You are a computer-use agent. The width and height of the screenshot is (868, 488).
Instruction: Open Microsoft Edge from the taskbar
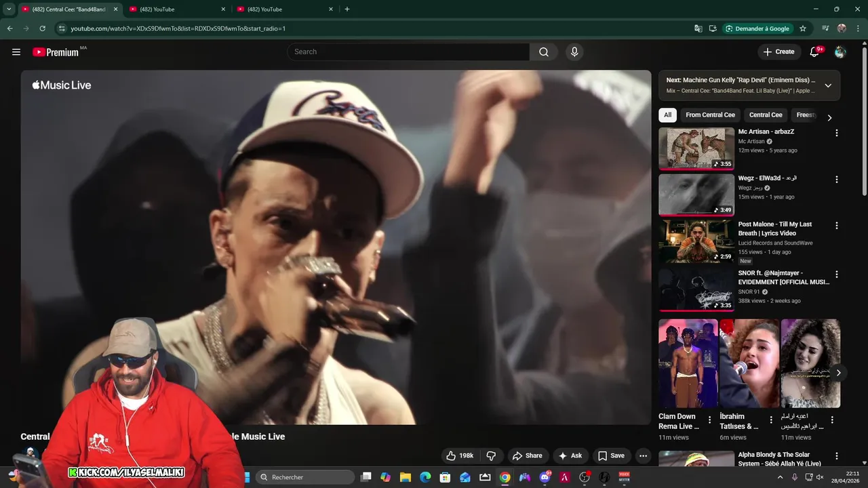[x=425, y=477]
